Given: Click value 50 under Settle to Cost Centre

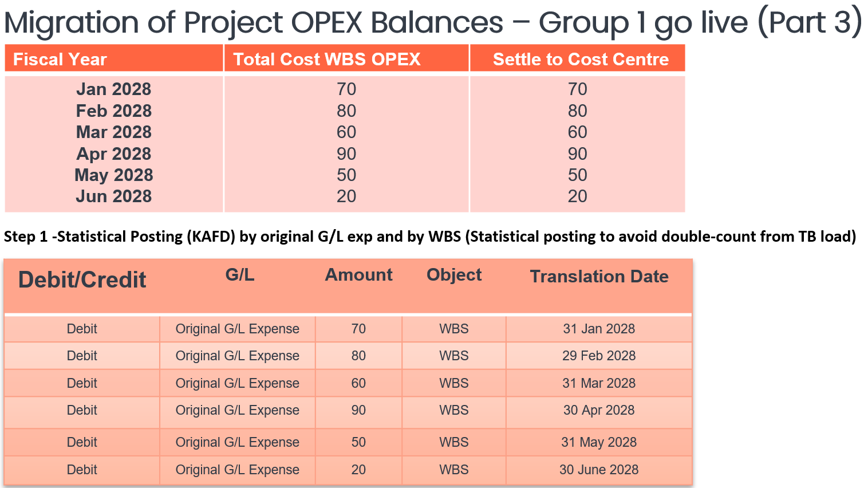Looking at the screenshot, I should pyautogui.click(x=577, y=175).
